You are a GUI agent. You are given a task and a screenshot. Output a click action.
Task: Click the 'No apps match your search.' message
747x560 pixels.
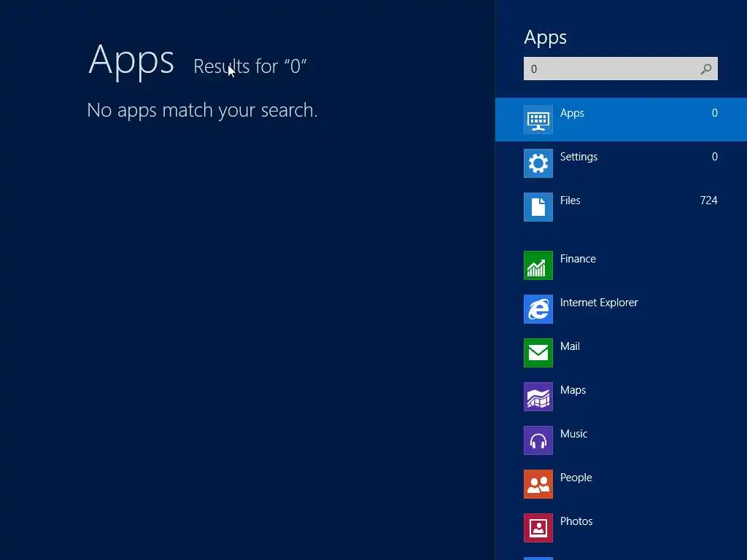coord(202,111)
